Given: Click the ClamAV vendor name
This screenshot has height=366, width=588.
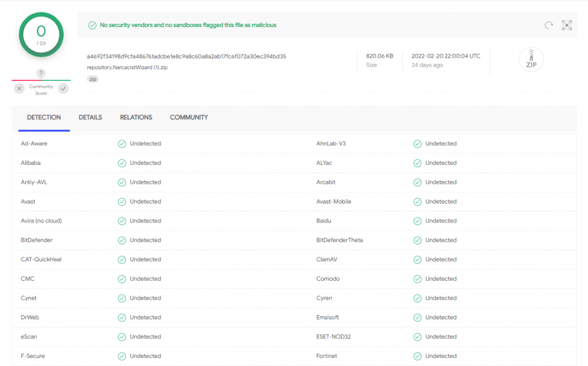Looking at the screenshot, I should (327, 259).
